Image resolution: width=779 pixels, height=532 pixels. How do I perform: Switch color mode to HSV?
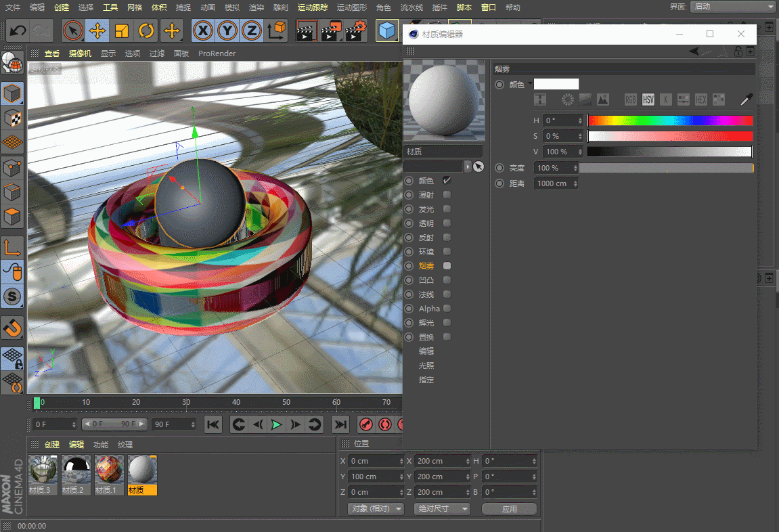648,99
